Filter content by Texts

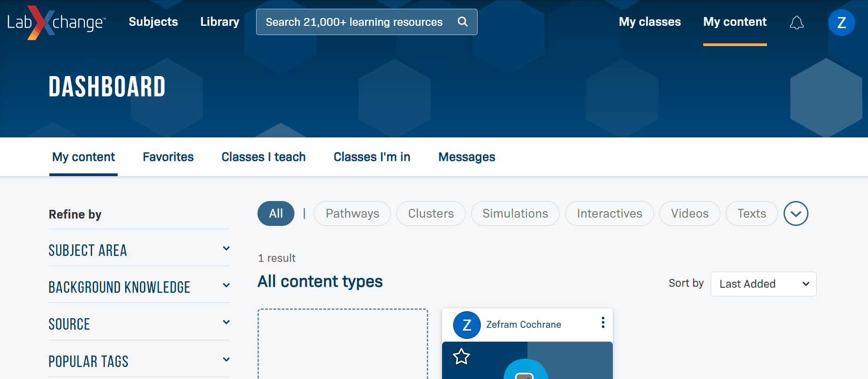[751, 213]
